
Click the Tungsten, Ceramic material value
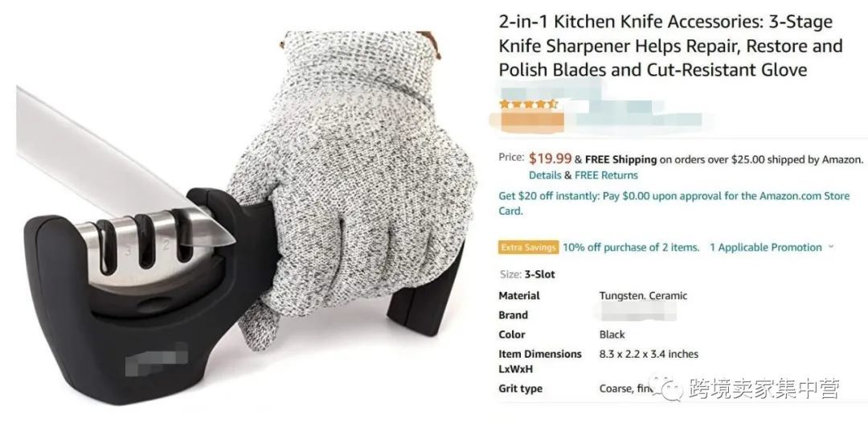[643, 296]
